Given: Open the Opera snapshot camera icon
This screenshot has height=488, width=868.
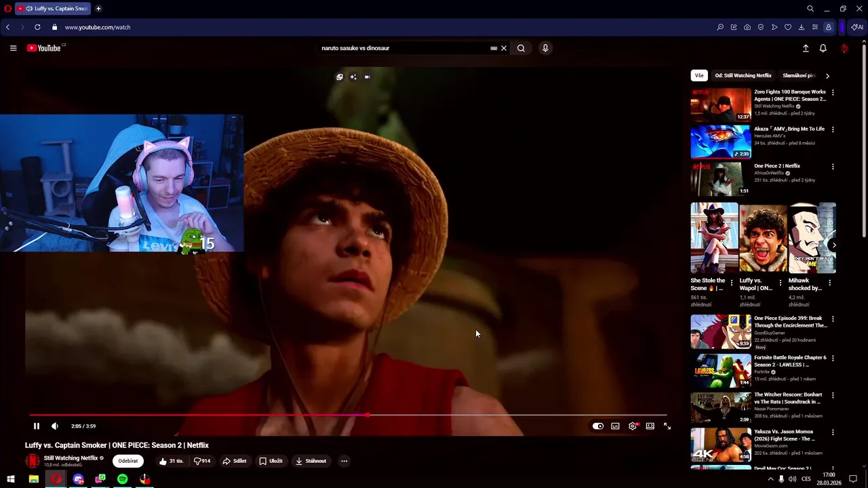Looking at the screenshot, I should (x=747, y=27).
